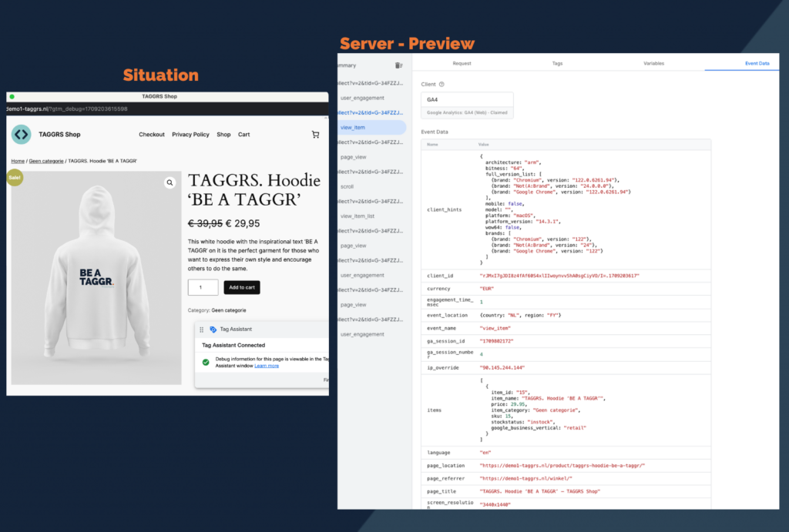Click the client_hints row name
Screen dimensions: 789x532
point(445,209)
